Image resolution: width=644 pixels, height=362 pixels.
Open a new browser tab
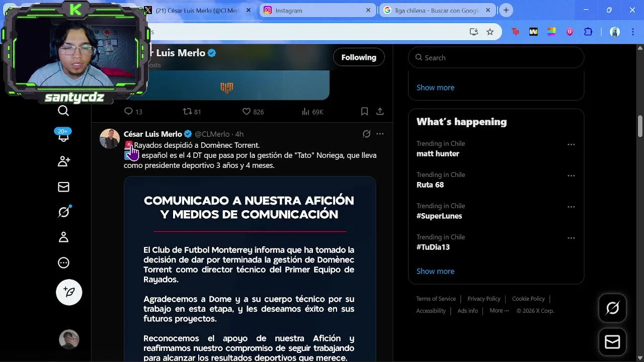click(506, 10)
